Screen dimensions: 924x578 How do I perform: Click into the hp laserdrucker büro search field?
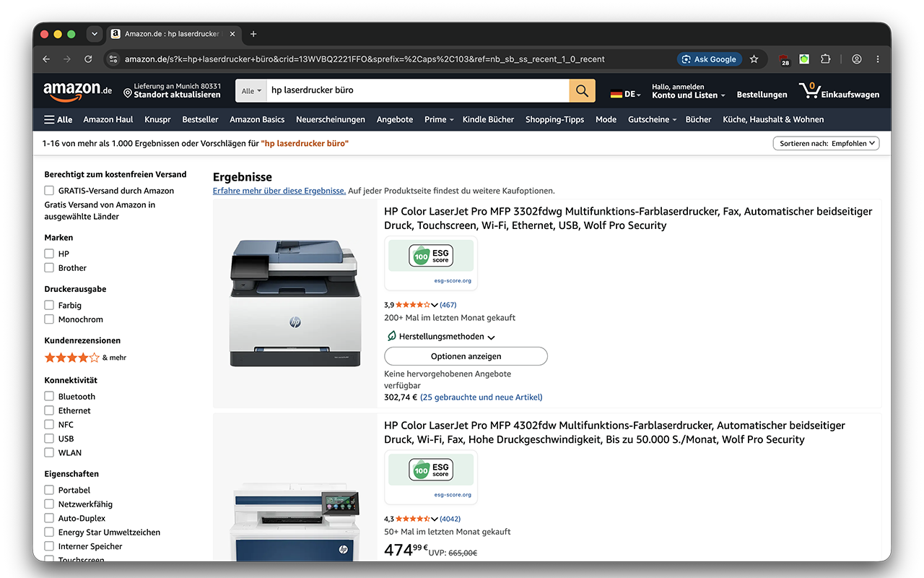click(418, 91)
